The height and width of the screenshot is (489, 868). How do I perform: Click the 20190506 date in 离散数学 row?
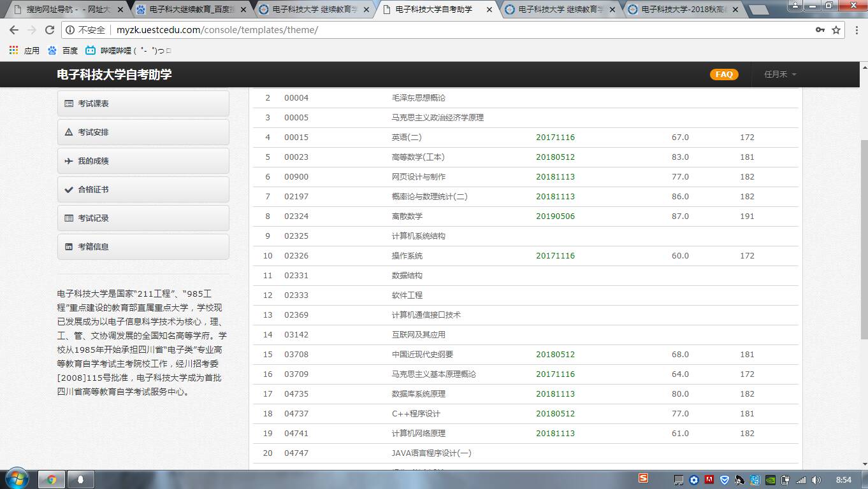(555, 216)
